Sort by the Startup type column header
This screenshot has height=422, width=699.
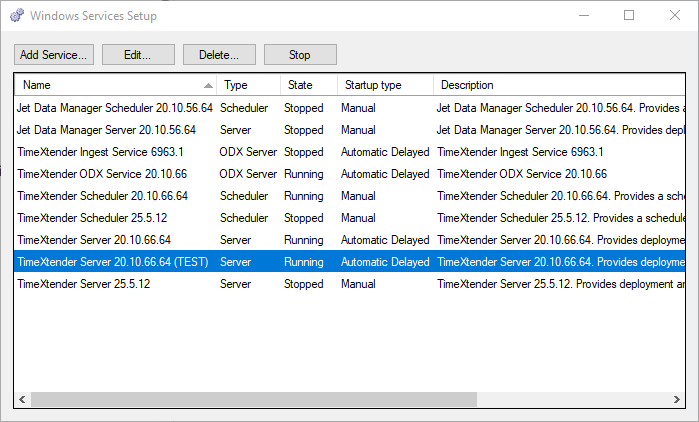tap(386, 85)
